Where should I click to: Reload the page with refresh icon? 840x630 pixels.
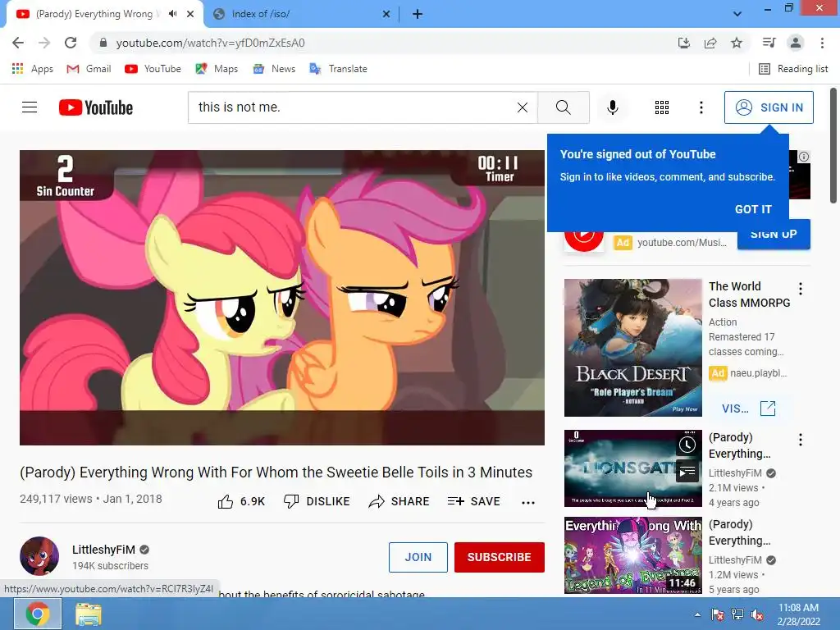(71, 43)
